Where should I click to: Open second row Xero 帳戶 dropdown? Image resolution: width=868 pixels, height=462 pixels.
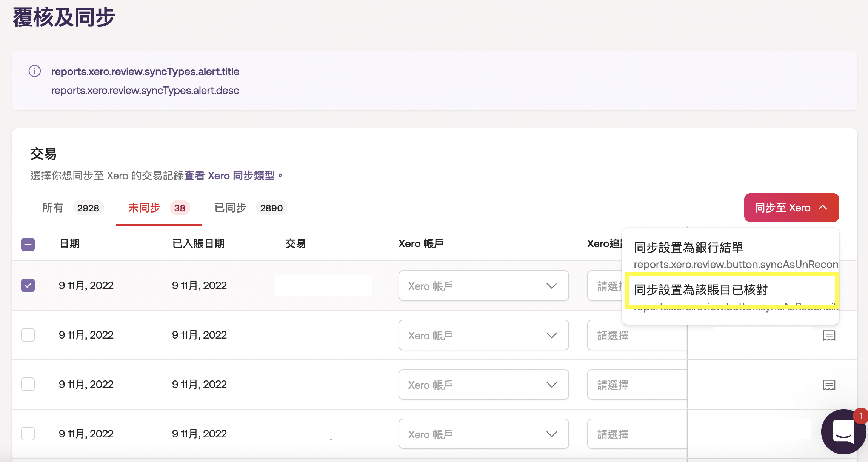pyautogui.click(x=483, y=335)
